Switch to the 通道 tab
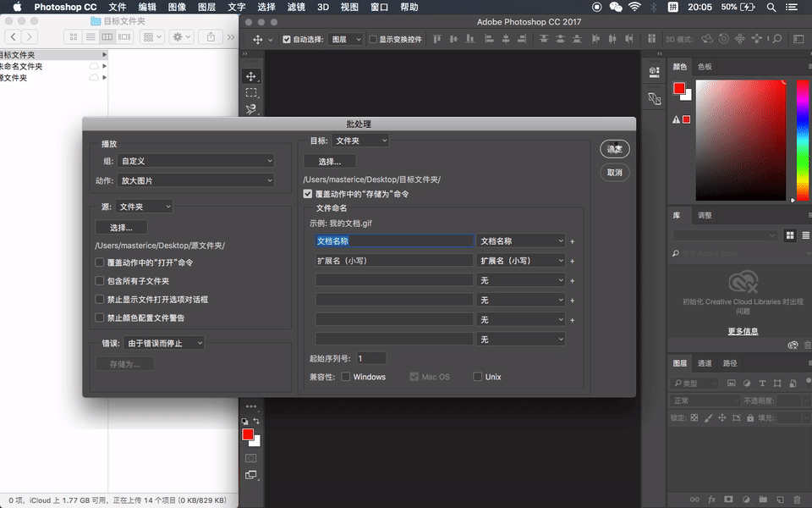 705,363
